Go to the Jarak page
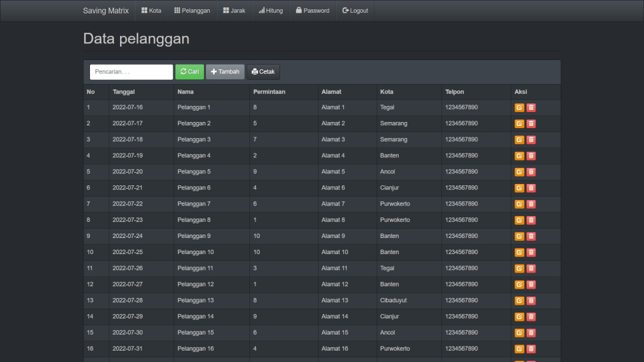The image size is (644, 362). coord(234,11)
